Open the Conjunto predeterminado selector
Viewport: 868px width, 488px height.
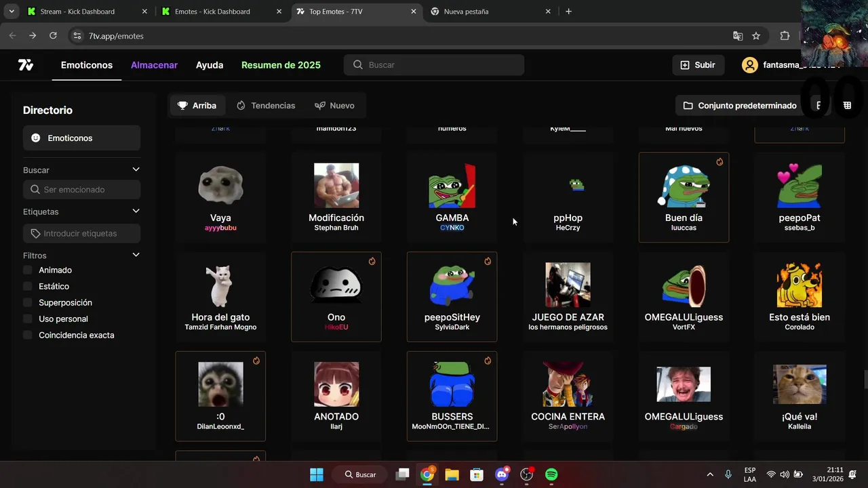point(740,106)
